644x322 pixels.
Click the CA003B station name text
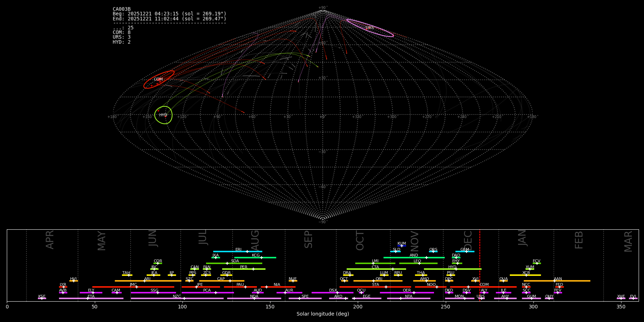122,9
